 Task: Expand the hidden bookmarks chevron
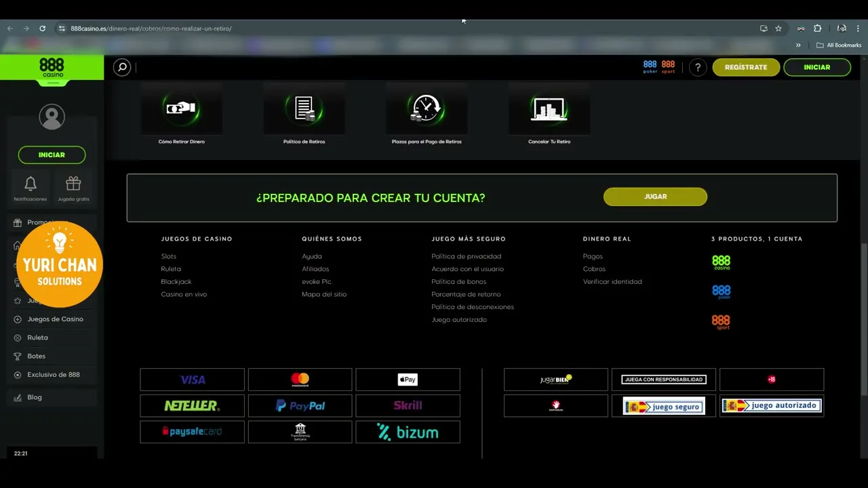pyautogui.click(x=798, y=45)
